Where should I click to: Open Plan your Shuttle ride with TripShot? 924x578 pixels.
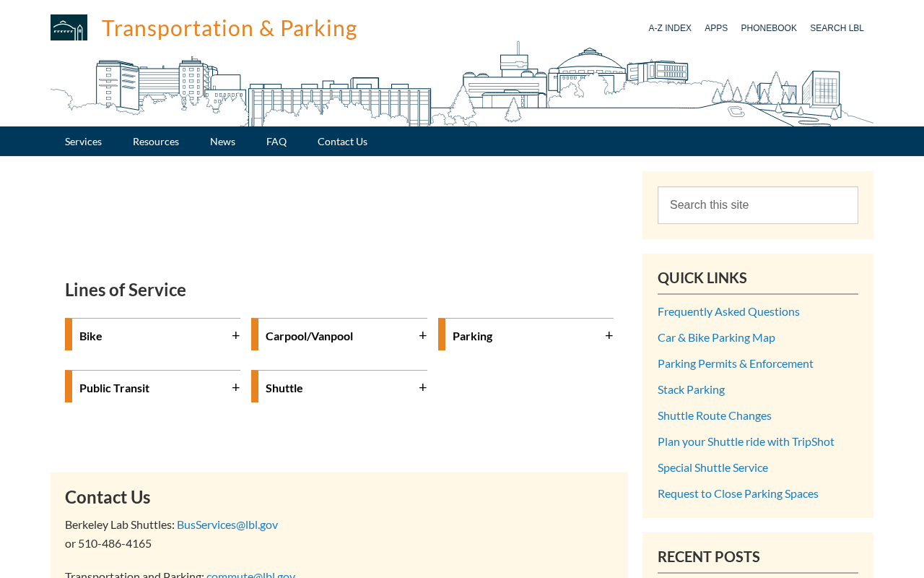(x=746, y=441)
